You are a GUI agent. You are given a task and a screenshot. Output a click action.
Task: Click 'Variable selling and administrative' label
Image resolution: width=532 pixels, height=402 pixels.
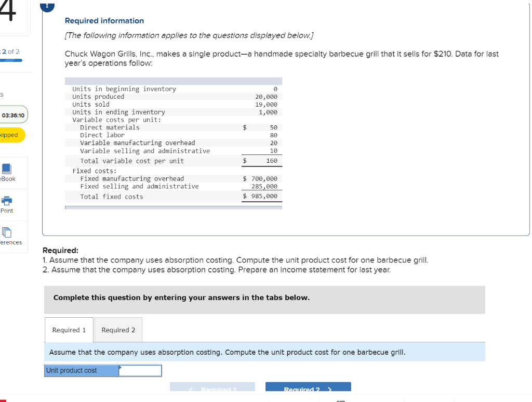point(145,151)
